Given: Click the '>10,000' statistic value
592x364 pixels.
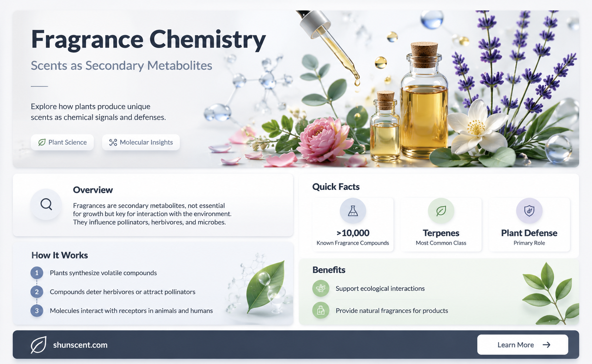Looking at the screenshot, I should click(353, 233).
